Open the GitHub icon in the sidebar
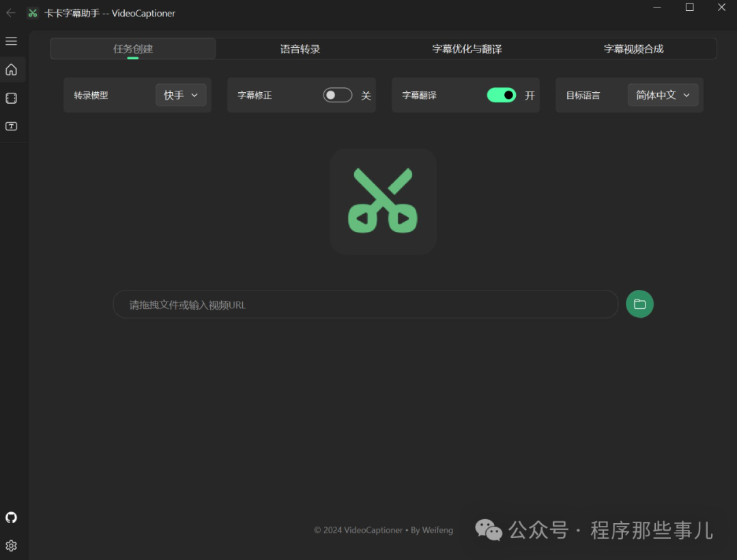This screenshot has height=560, width=737. 11,517
